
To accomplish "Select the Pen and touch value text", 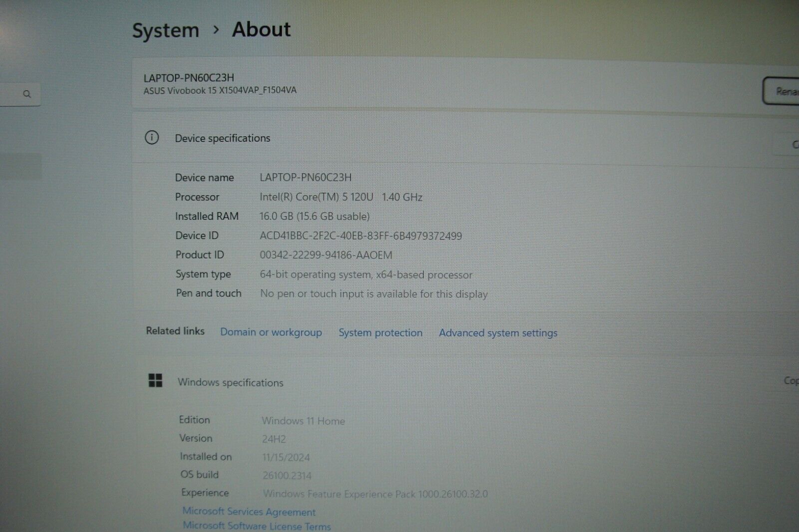I will pyautogui.click(x=374, y=294).
